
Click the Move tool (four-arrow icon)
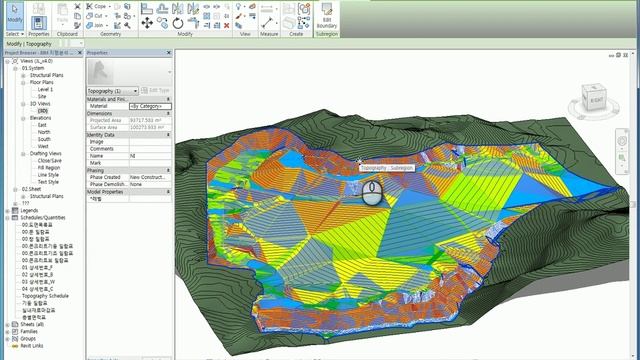coord(147,23)
